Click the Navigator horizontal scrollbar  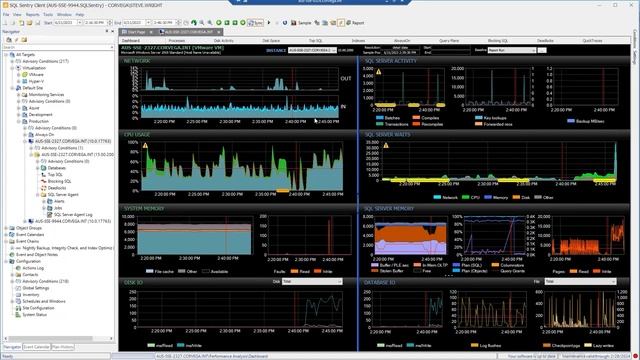58,338
